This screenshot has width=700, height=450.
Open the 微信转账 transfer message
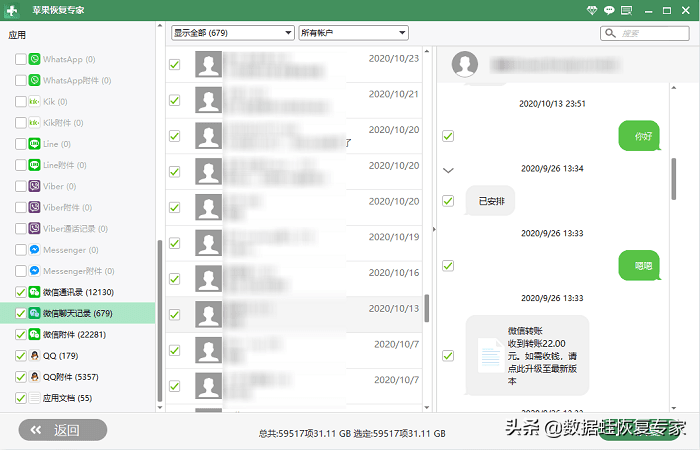527,355
